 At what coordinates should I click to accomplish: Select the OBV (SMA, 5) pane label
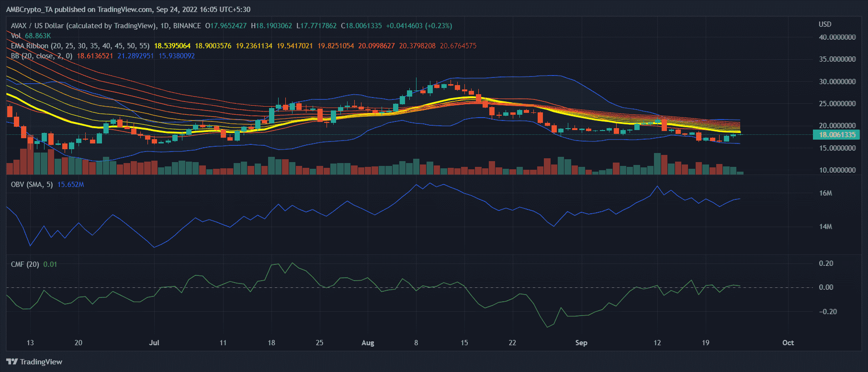32,185
